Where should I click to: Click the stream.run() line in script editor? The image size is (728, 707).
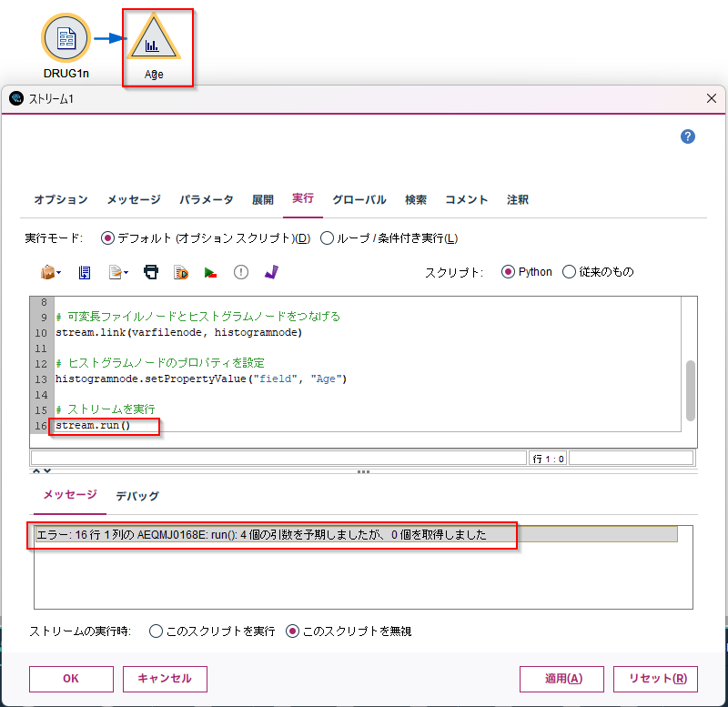93,425
